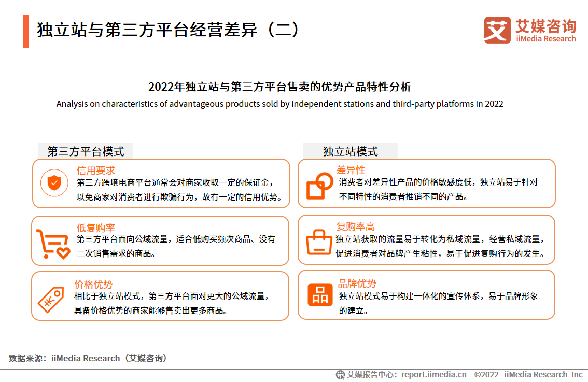This screenshot has width=588, height=382.
Task: Click the text 的建立。 in 品牌优势 card
Action: [354, 310]
